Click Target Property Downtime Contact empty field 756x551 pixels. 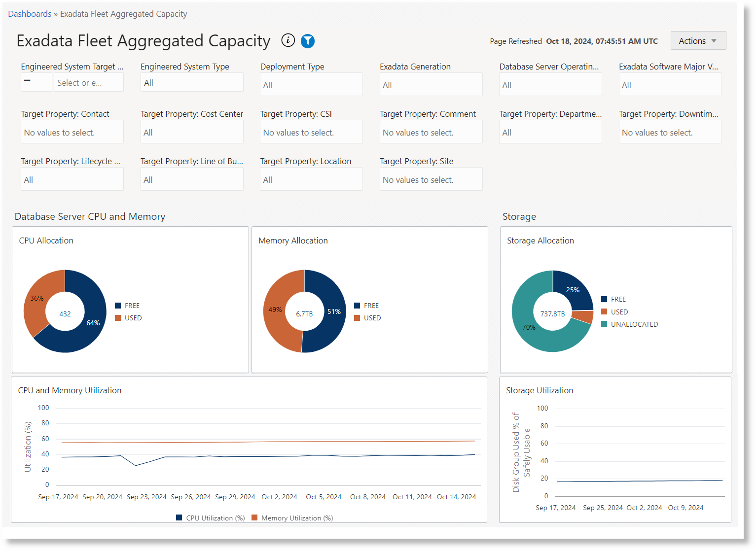coord(670,132)
